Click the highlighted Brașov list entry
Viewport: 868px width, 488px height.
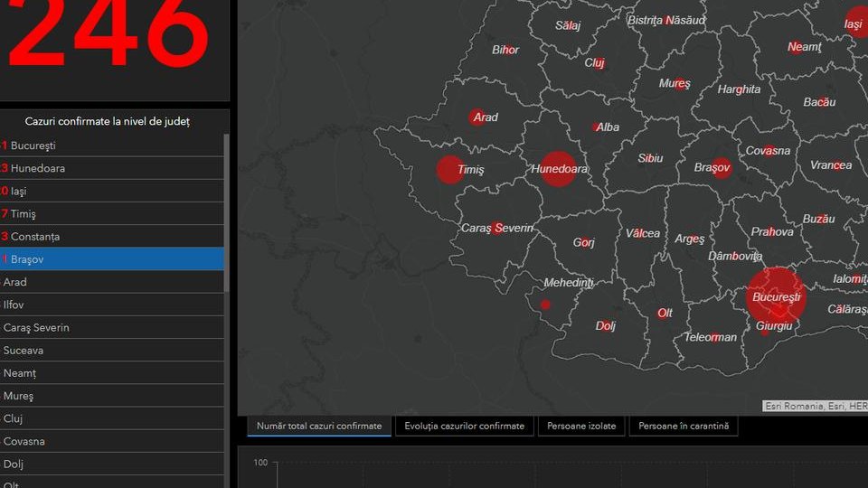(112, 259)
